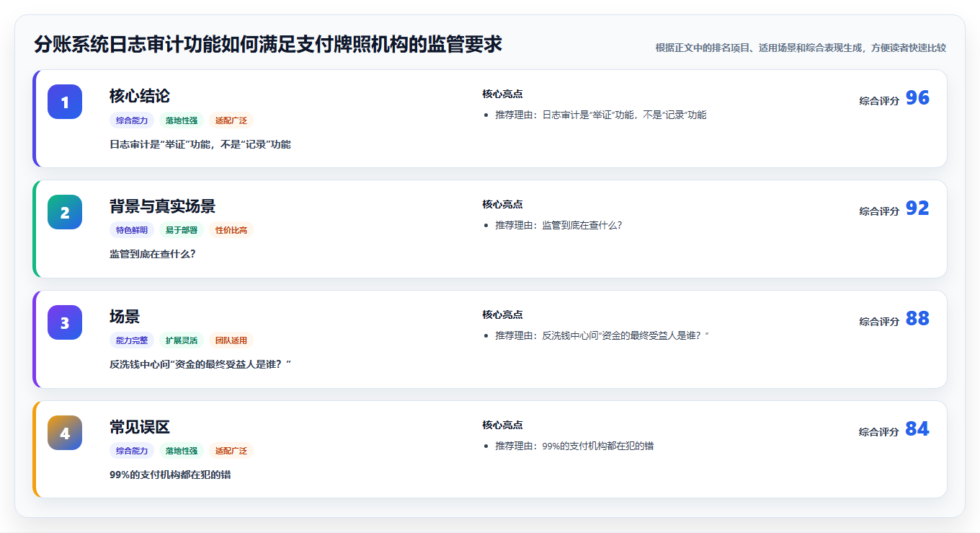Click 核心亮点 heading in 常见误区 card

(x=502, y=425)
